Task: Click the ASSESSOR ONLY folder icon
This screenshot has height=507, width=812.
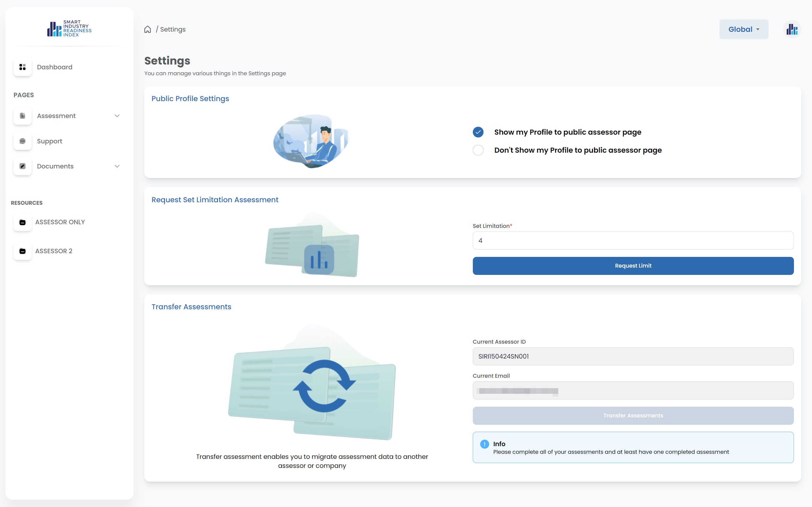Action: click(23, 222)
